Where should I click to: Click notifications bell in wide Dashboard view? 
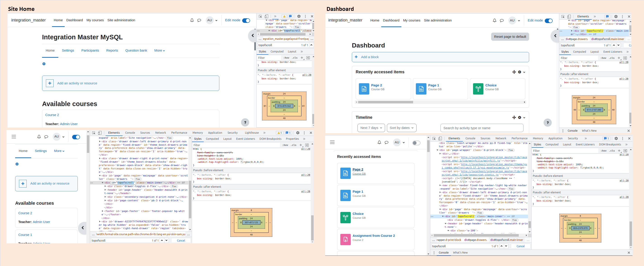494,21
